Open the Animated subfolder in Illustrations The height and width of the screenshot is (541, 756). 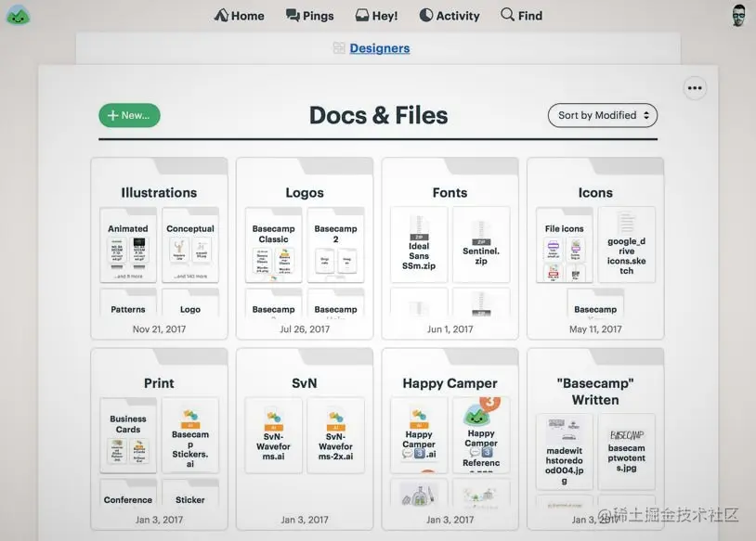128,245
